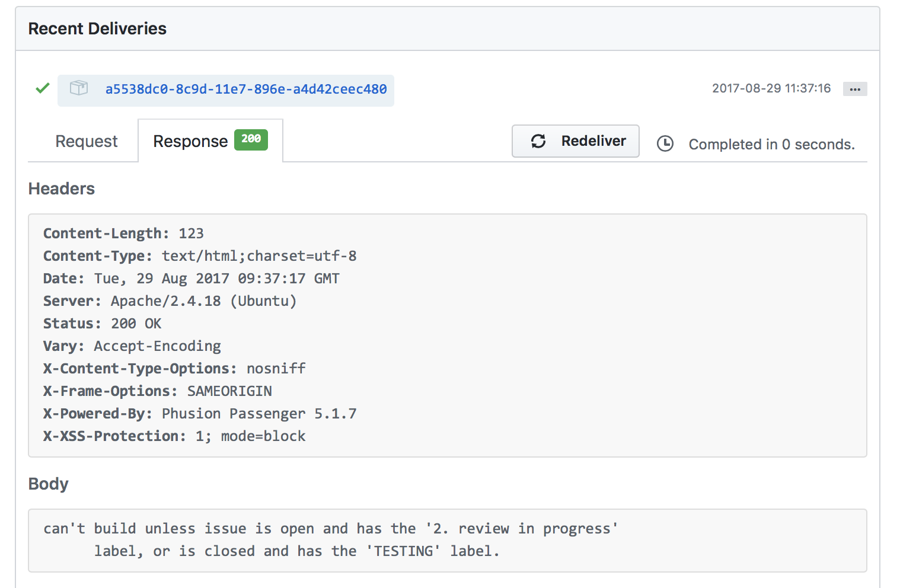Click the Body section heading
The image size is (900, 588).
(x=49, y=484)
